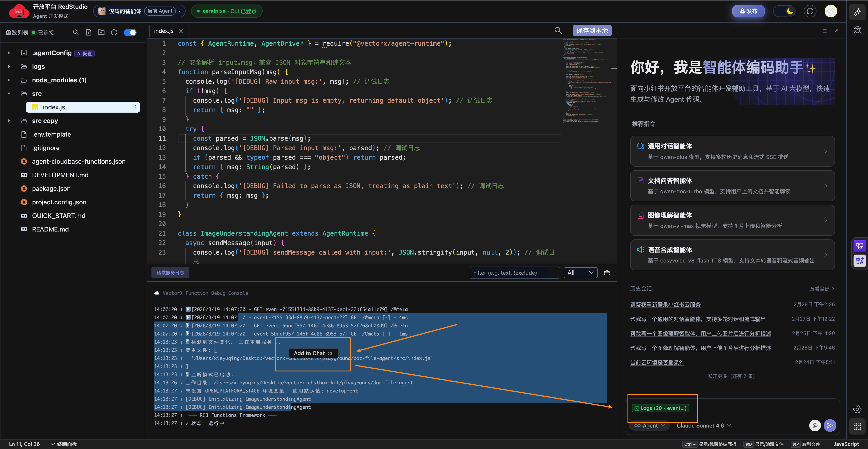This screenshot has width=868, height=449.
Task: Open the chat bubble icon in top bar
Action: click(810, 11)
